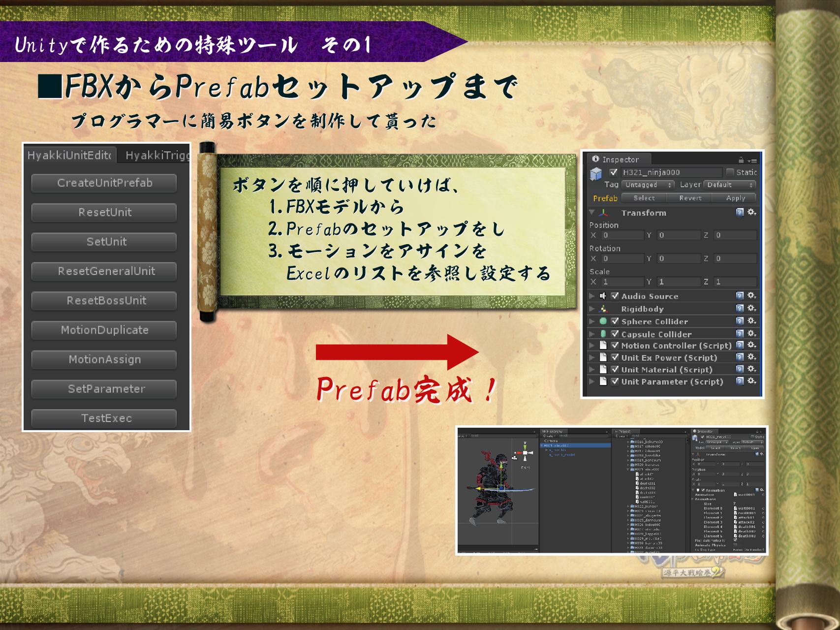840x630 pixels.
Task: Click the Inspector lock icon
Action: click(741, 160)
